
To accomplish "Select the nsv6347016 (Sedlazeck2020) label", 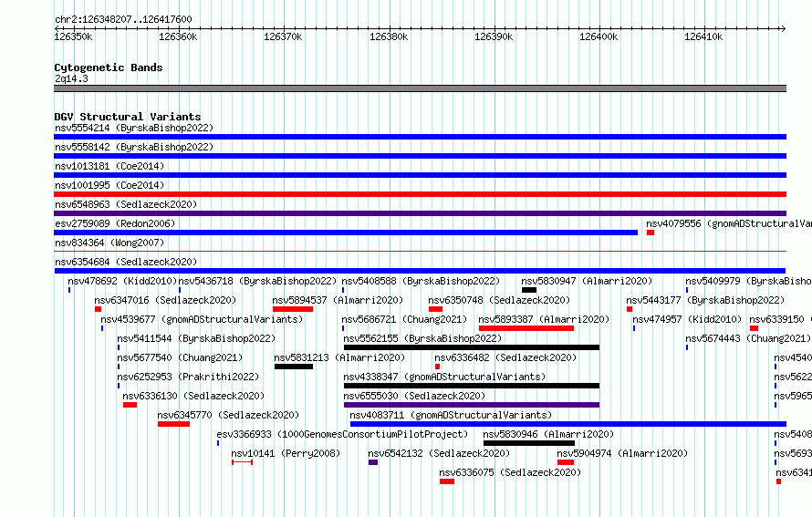I will click(x=165, y=300).
